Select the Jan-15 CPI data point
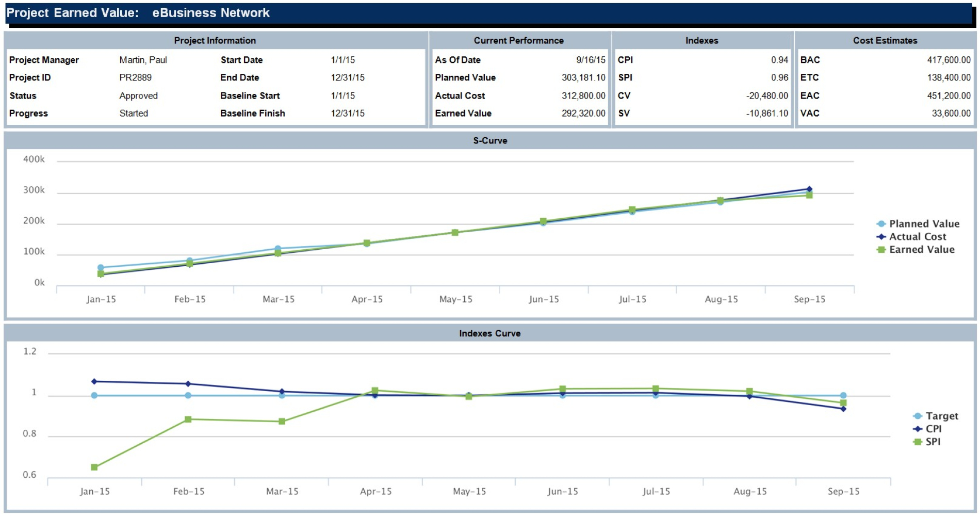Screen dimensions: 980x516 [94, 382]
